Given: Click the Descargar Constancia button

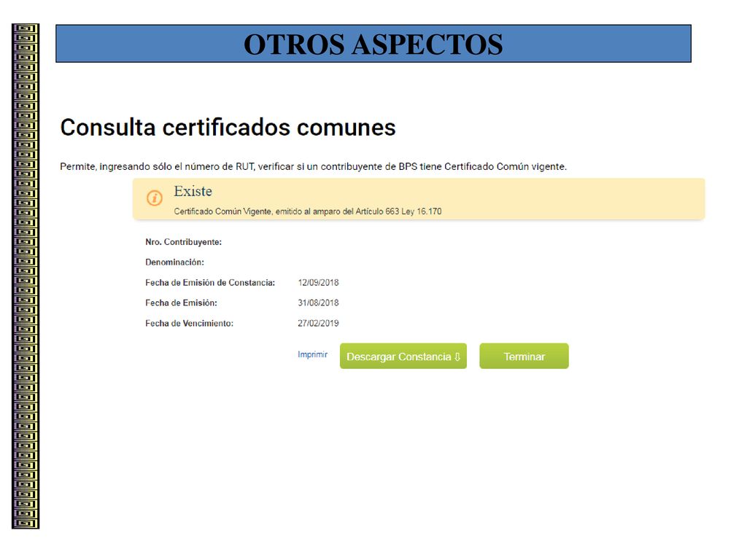Looking at the screenshot, I should pos(403,356).
